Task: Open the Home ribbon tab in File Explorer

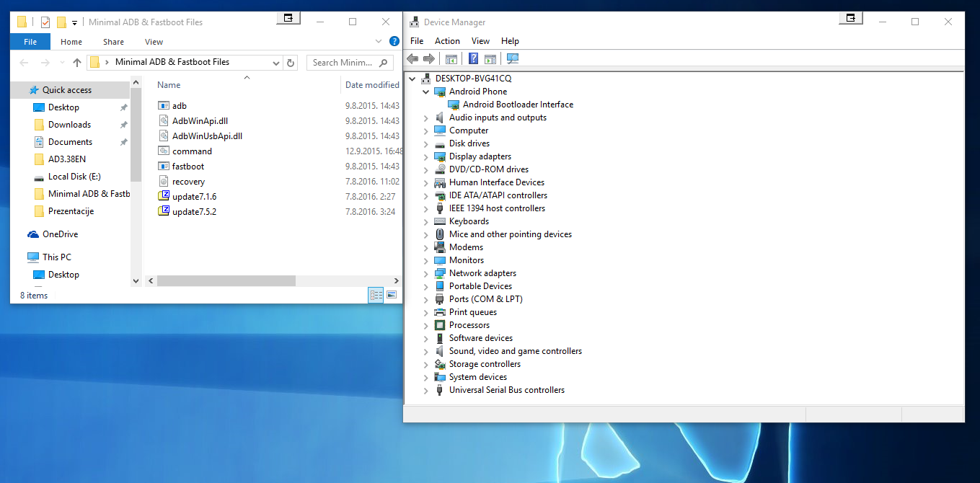Action: 71,42
